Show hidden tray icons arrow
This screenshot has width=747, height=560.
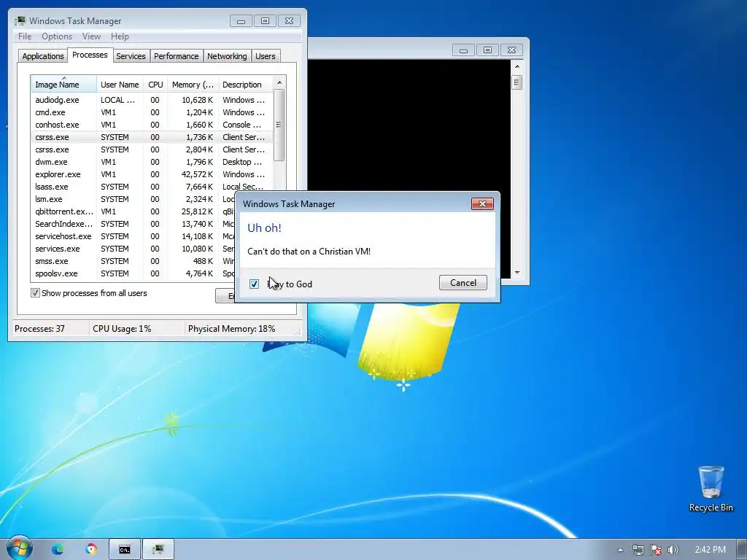point(620,550)
